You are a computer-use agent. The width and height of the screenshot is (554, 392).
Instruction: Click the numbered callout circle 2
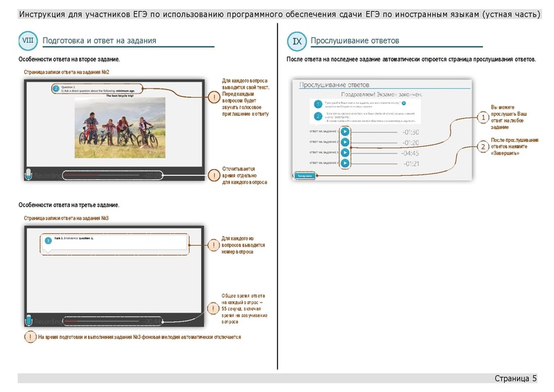[x=481, y=148]
